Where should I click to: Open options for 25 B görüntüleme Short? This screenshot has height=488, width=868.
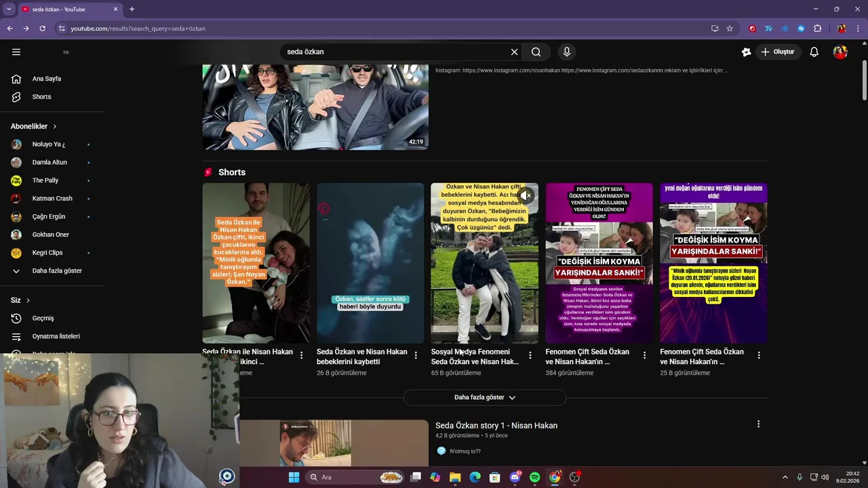759,355
